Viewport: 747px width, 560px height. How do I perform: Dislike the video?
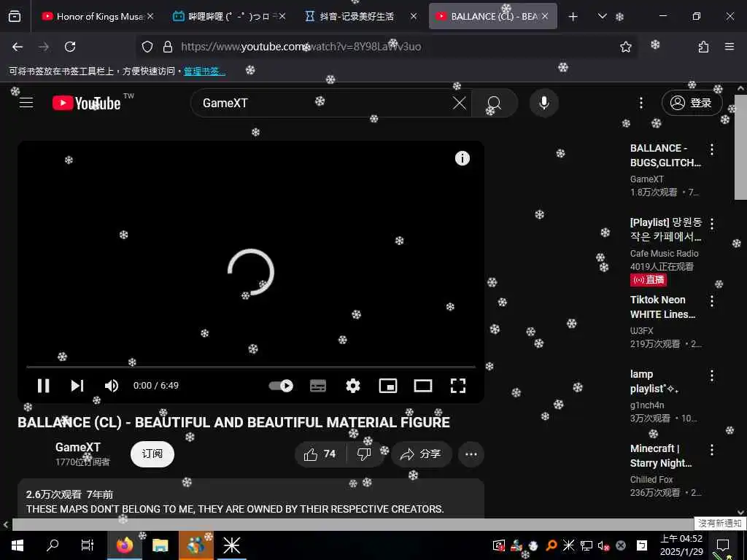click(x=364, y=454)
